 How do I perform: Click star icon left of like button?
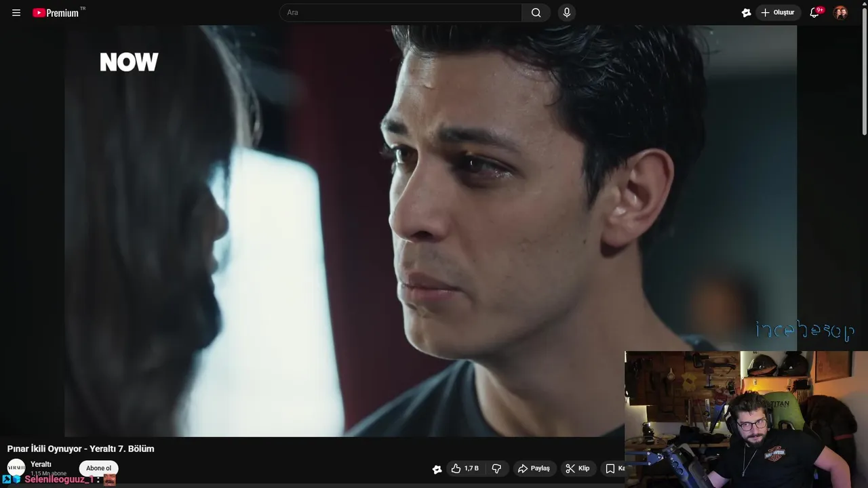pos(437,469)
